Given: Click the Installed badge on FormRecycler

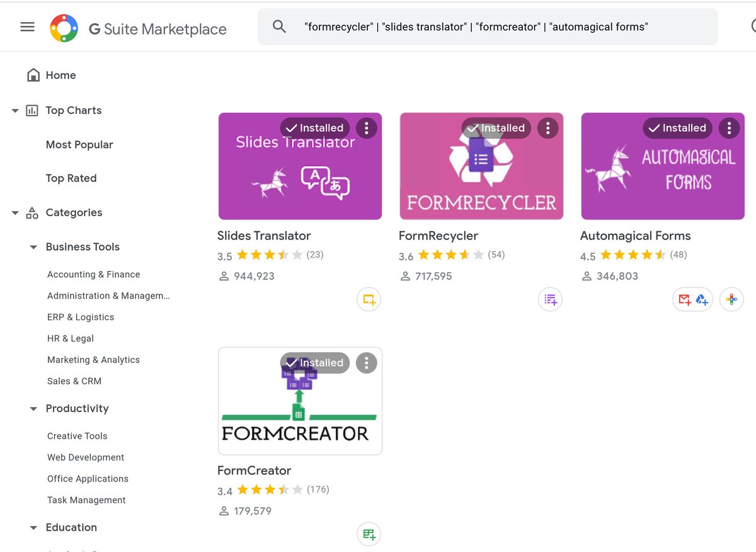Looking at the screenshot, I should [496, 128].
